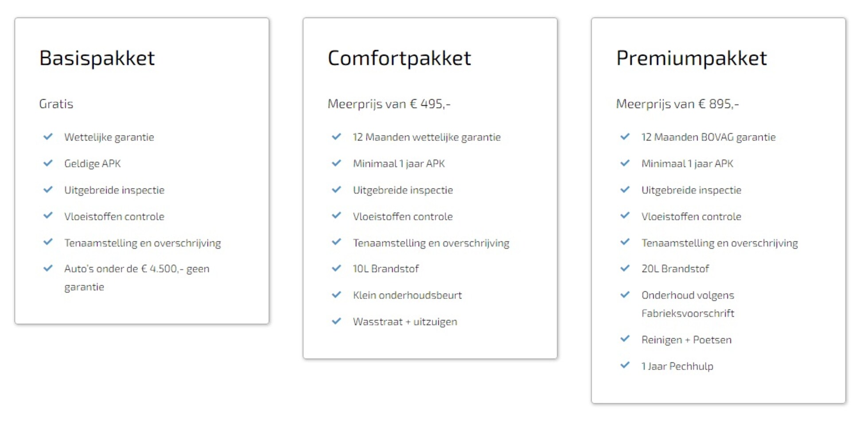This screenshot has height=425, width=868.
Task: Click checkmark beside 12 Maanden wettelijke garantie
Action: click(336, 137)
